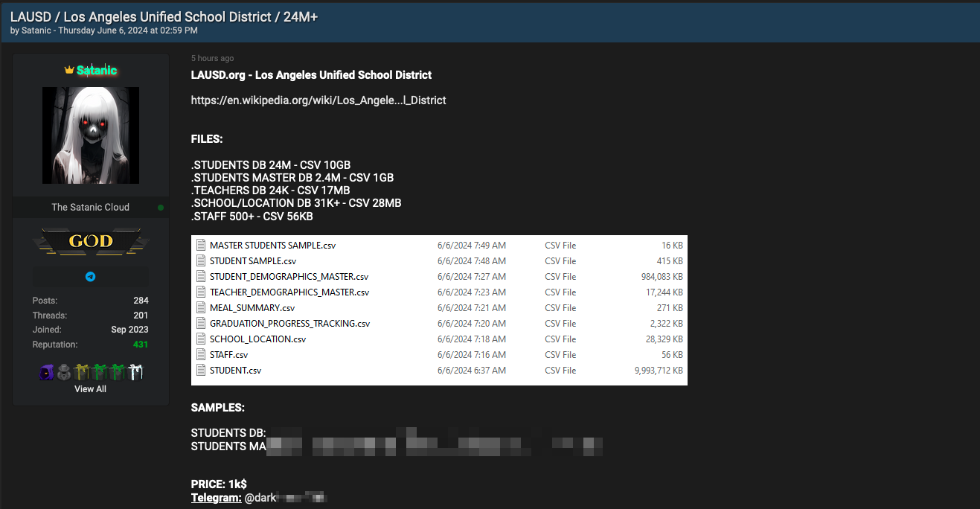Select TEACHER_DEMOGRAPHICS_MASTER.csv file entry

coord(439,292)
